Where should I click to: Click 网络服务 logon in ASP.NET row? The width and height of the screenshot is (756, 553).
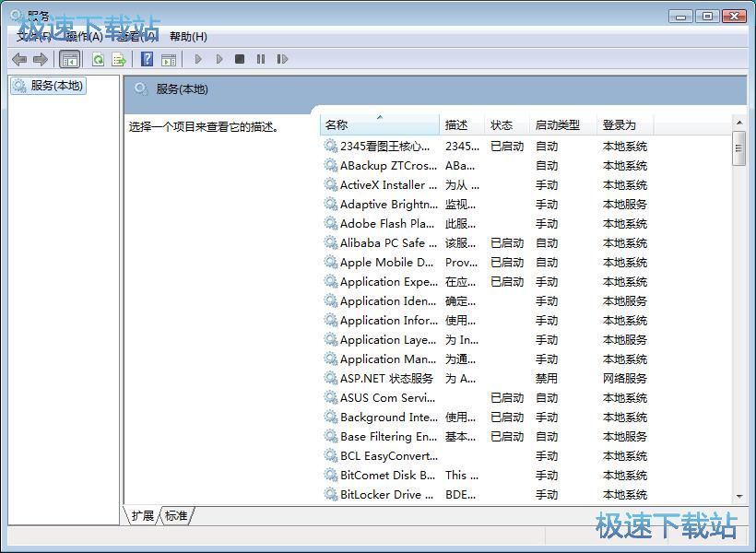tap(625, 378)
